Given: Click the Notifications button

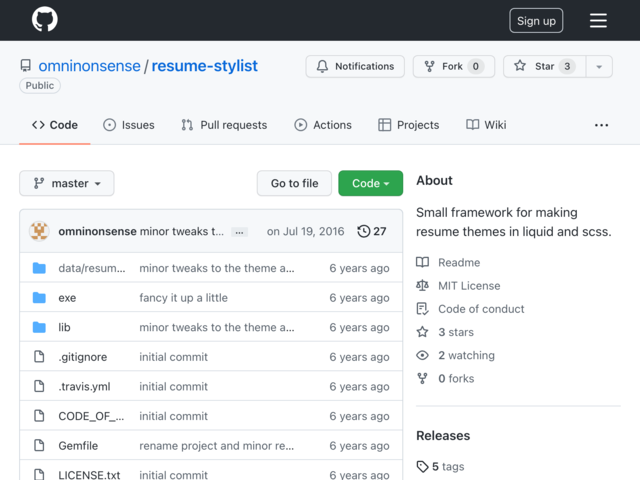Looking at the screenshot, I should pos(355,67).
